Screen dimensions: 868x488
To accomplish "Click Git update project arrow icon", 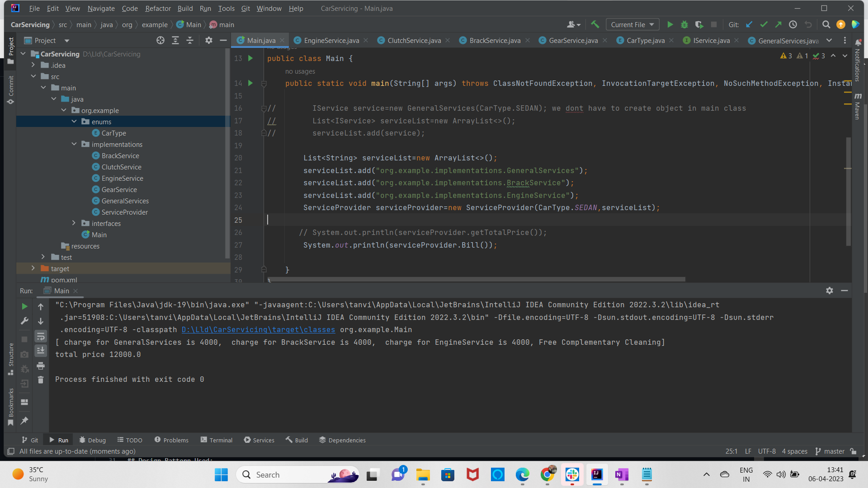I will tap(749, 25).
